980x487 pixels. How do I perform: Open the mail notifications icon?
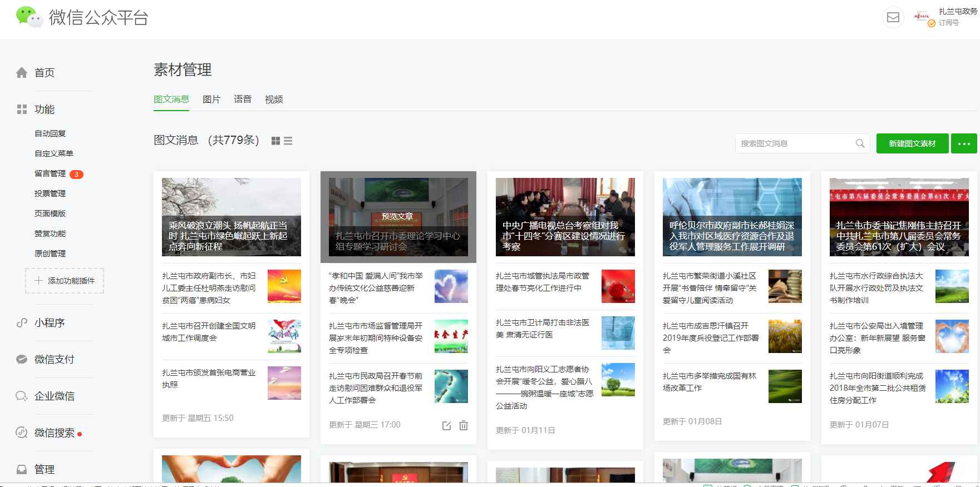click(x=893, y=17)
